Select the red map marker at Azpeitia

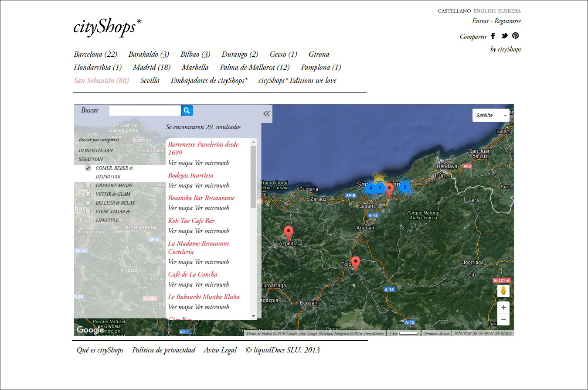pyautogui.click(x=288, y=234)
